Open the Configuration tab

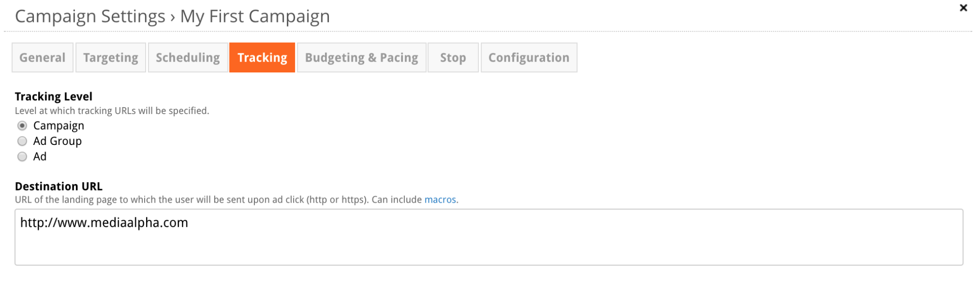(x=529, y=58)
